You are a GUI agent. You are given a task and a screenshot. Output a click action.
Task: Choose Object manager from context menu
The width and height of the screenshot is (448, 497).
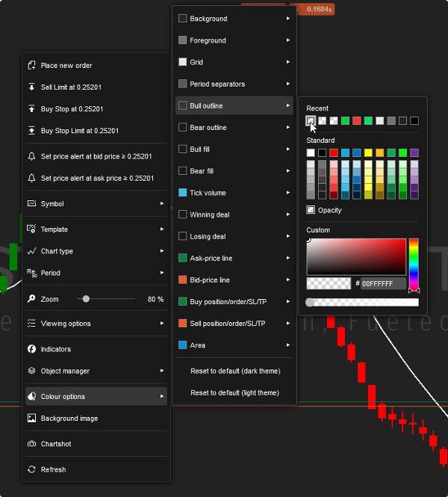point(96,371)
